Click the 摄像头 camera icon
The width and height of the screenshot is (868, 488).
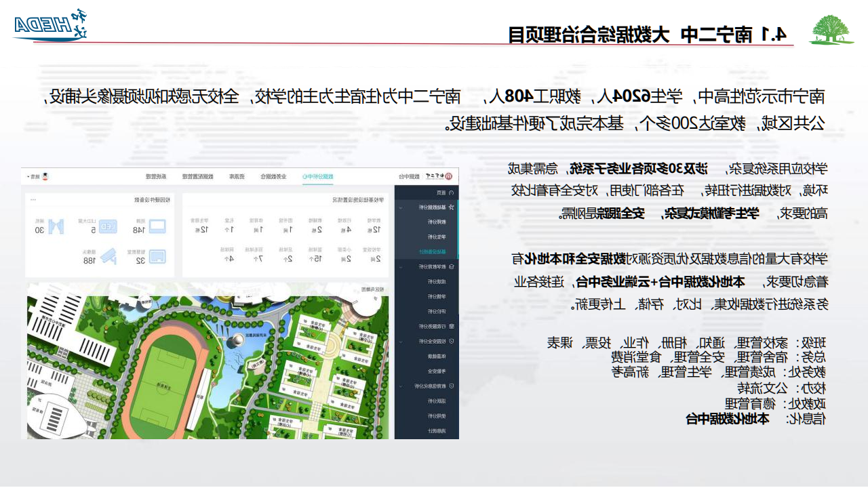click(108, 256)
